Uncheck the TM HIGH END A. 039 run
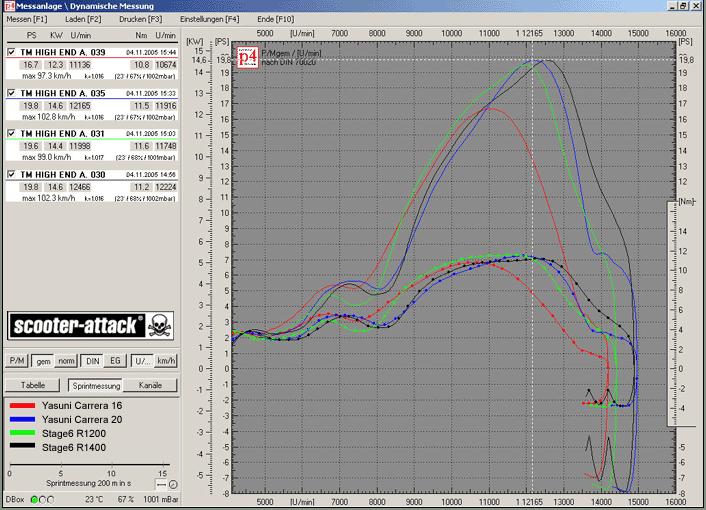 (11, 52)
